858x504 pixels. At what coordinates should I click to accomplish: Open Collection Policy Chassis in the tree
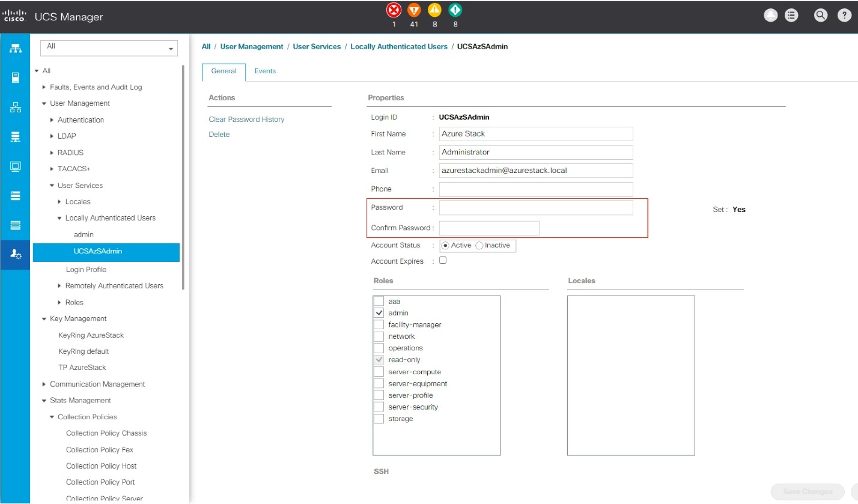pos(106,433)
